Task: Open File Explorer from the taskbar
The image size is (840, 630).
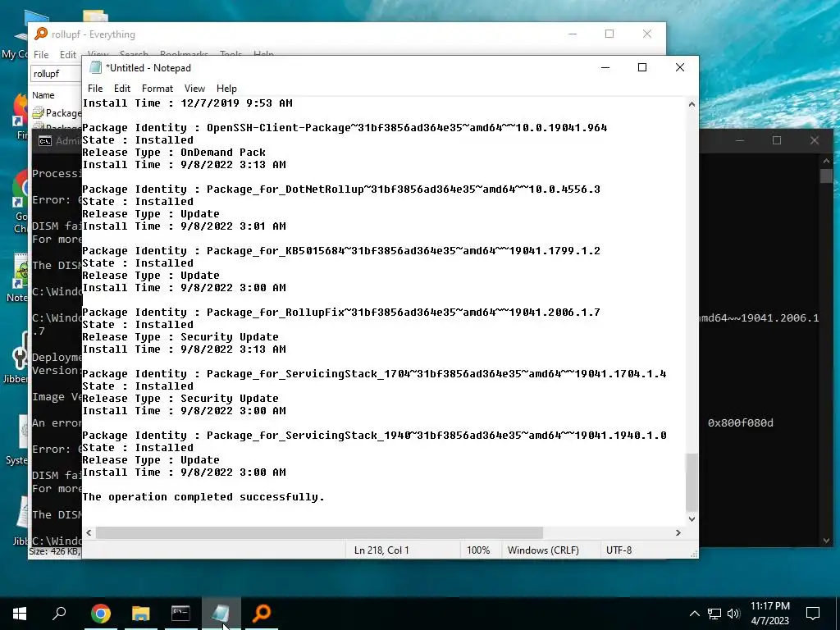Action: 140,614
